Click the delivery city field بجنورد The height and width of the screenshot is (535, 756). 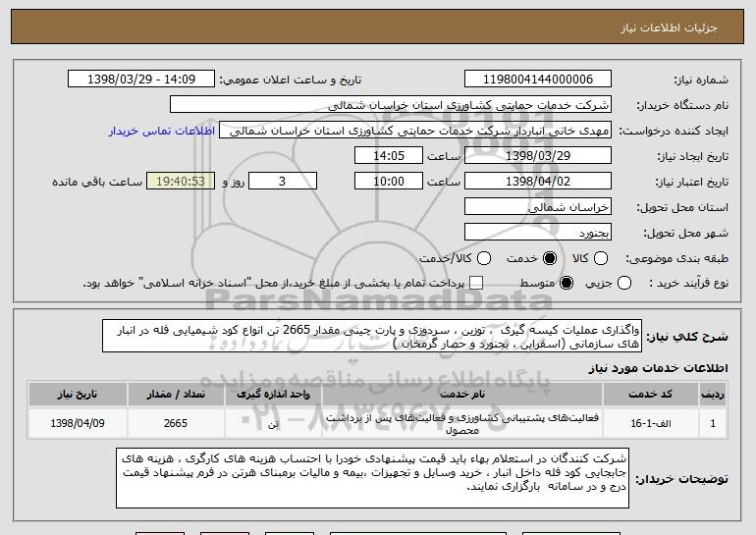pos(538,233)
